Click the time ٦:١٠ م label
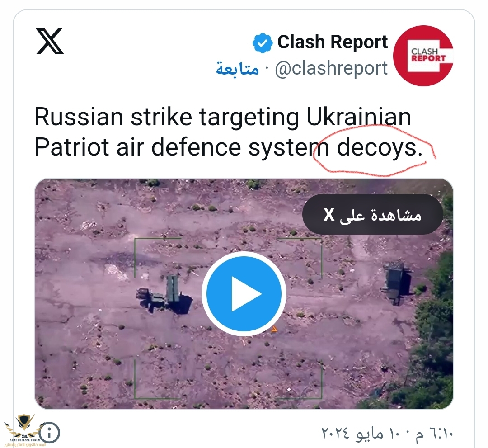488x448 pixels. pyautogui.click(x=435, y=433)
